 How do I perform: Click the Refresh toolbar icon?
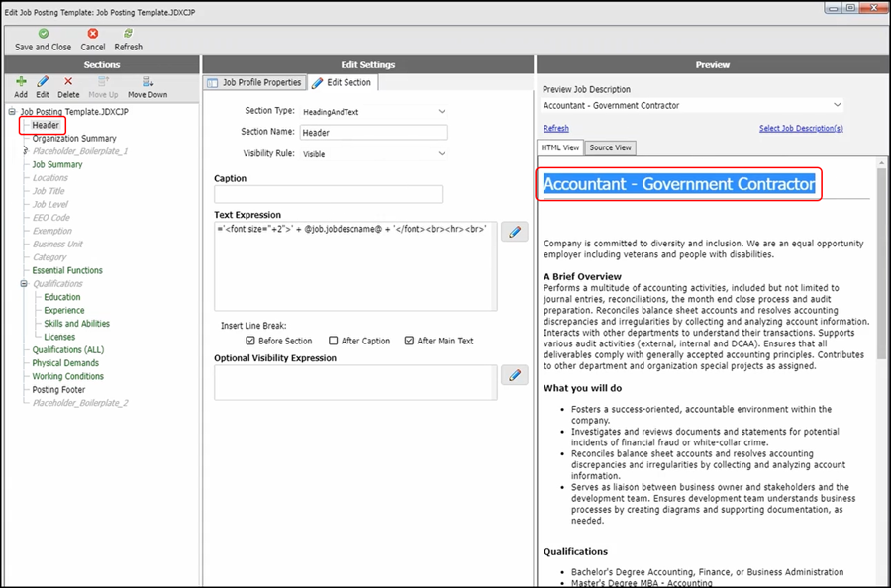[128, 34]
